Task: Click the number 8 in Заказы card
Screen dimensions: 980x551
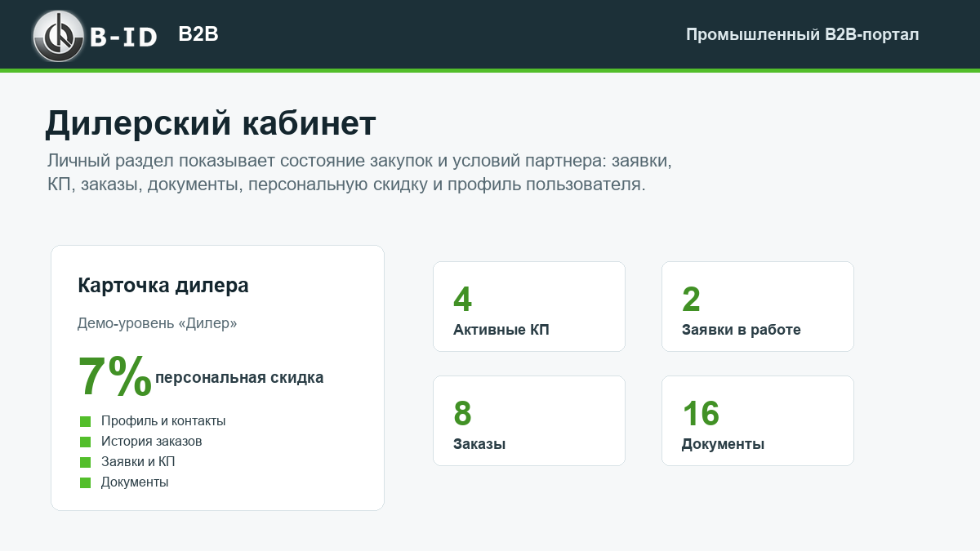Action: coord(463,414)
